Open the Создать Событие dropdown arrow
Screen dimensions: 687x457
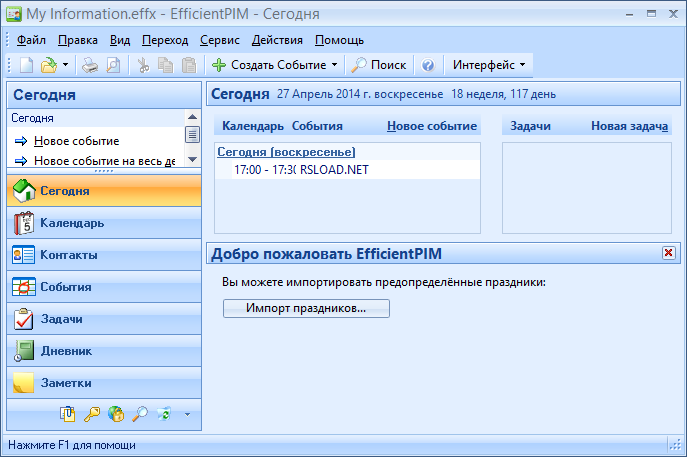click(x=335, y=65)
